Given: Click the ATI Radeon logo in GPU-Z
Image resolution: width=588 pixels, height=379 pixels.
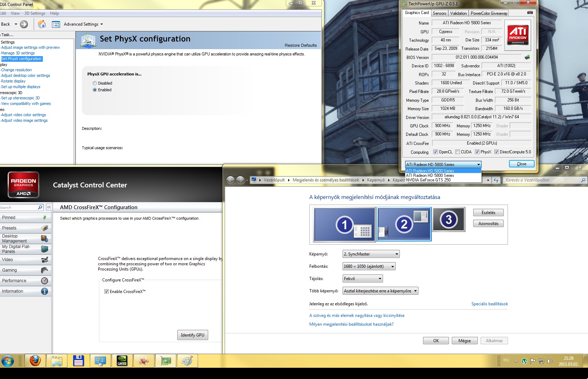Looking at the screenshot, I should click(518, 35).
